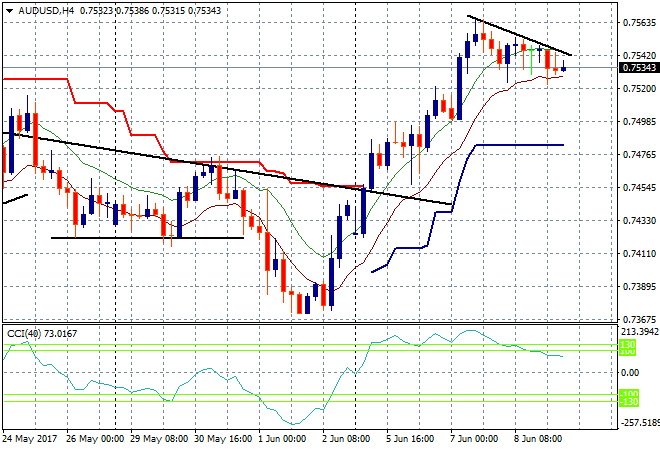Click the 0.73675 price axis label
Screen dimensions: 660x450
coord(639,320)
